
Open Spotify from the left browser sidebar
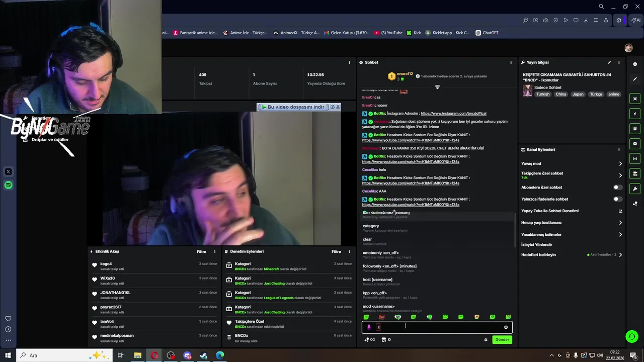click(8, 186)
